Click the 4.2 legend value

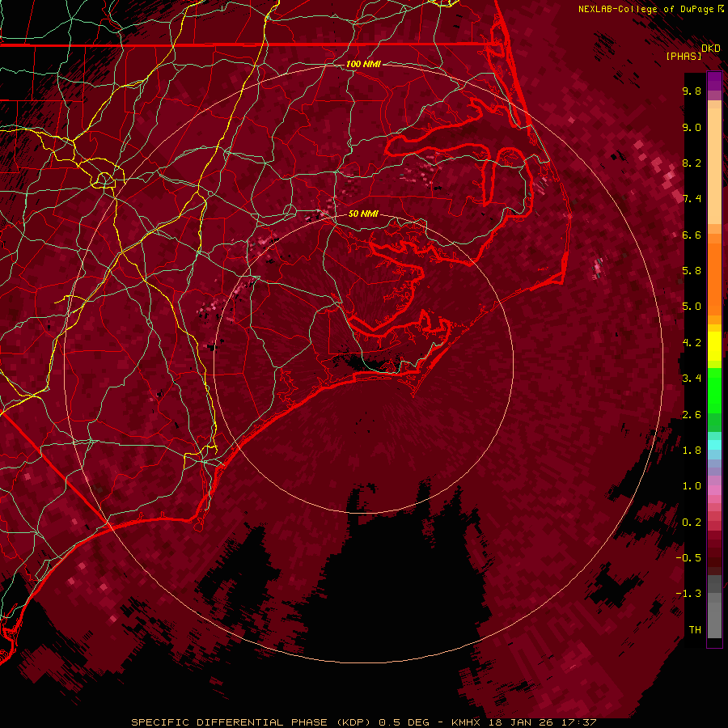click(x=692, y=343)
